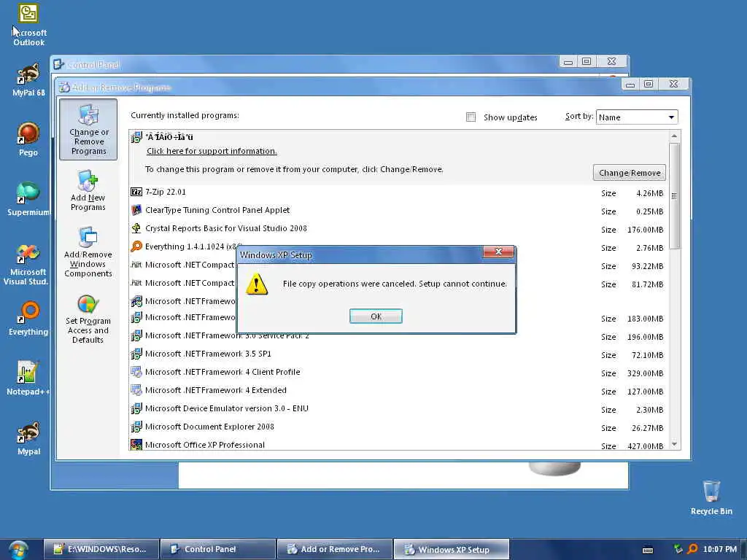Click scroll up arrow in program list

674,136
